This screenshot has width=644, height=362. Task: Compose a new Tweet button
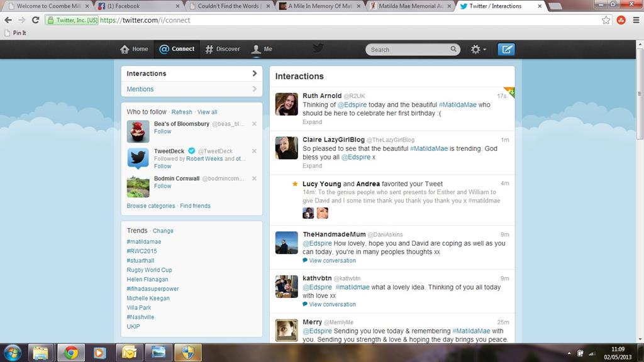(x=506, y=49)
